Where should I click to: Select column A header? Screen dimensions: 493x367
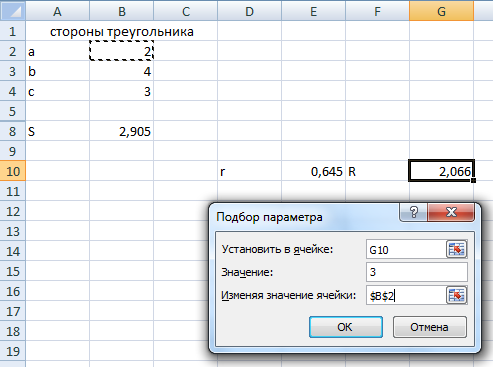(57, 11)
